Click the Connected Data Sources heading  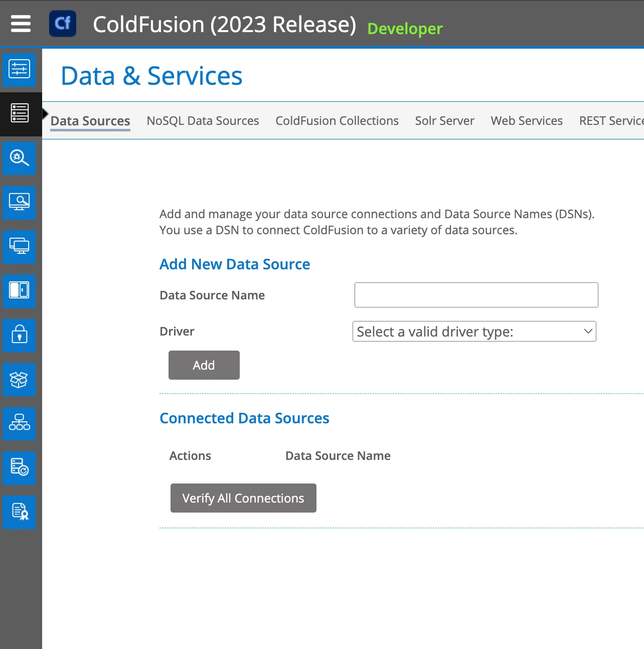click(244, 418)
